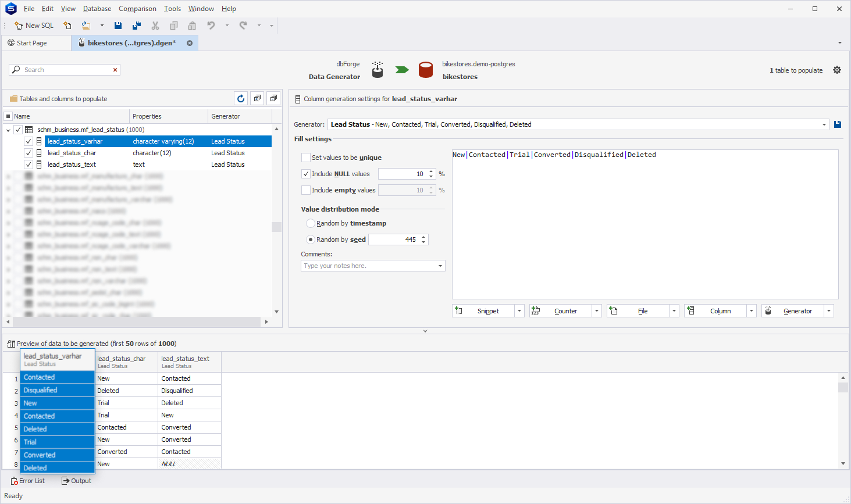Select Random by seed radio button
The height and width of the screenshot is (504, 851).
tap(311, 240)
